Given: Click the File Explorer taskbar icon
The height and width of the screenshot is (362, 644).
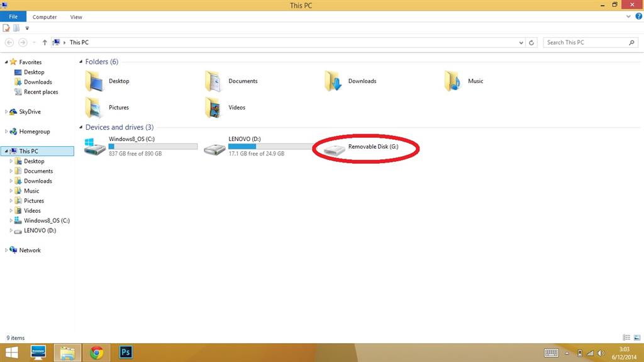Looking at the screenshot, I should [67, 353].
